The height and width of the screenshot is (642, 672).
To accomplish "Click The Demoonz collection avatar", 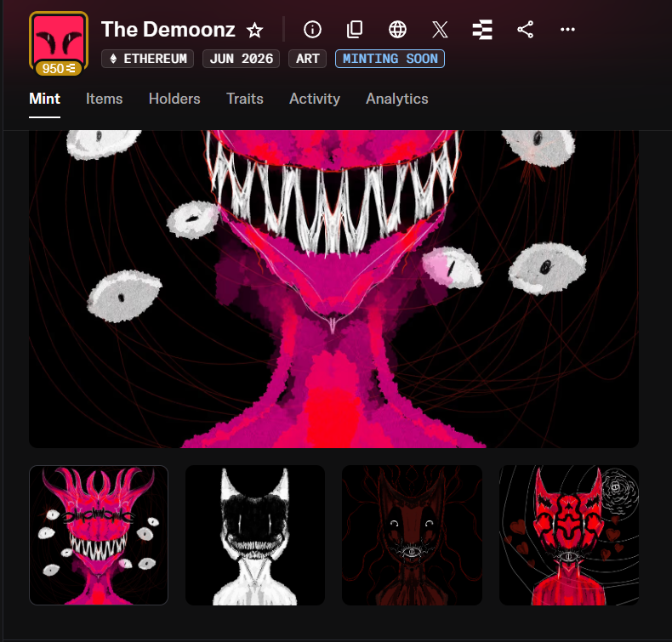I will pos(59,41).
